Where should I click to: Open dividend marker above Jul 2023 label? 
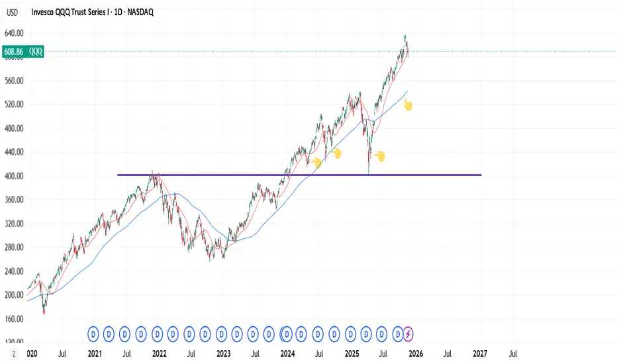click(253, 334)
